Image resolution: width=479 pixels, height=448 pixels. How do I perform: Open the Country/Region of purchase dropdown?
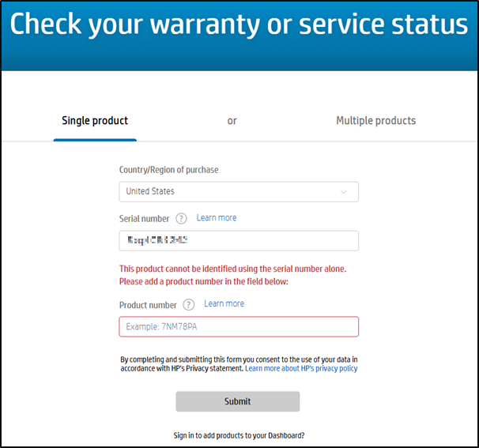pyautogui.click(x=238, y=192)
